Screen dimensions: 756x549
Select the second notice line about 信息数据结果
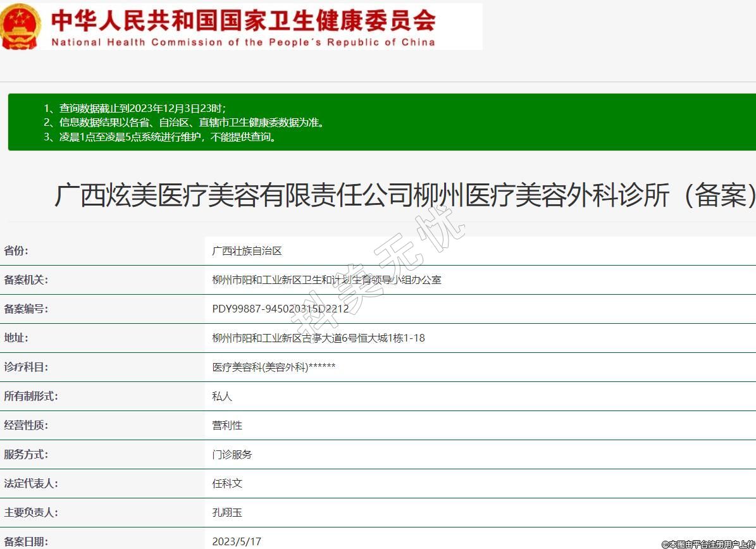click(x=184, y=123)
